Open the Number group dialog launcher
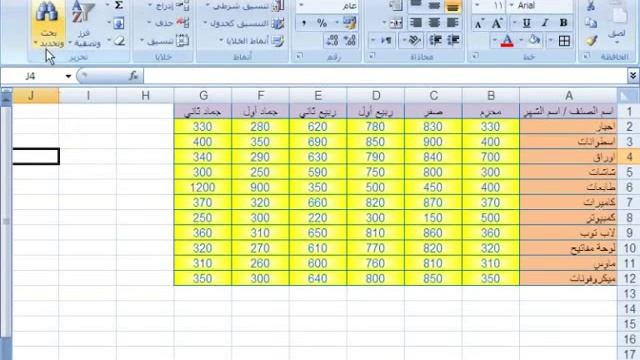Viewport: 640px width, 360px height. click(300, 56)
